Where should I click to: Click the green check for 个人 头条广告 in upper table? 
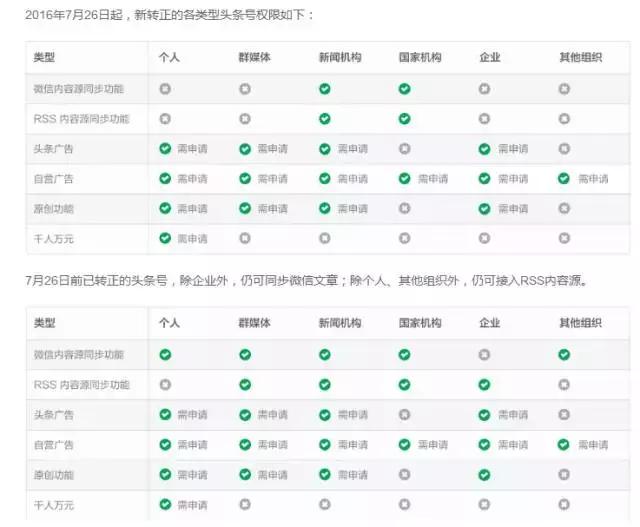coord(165,149)
